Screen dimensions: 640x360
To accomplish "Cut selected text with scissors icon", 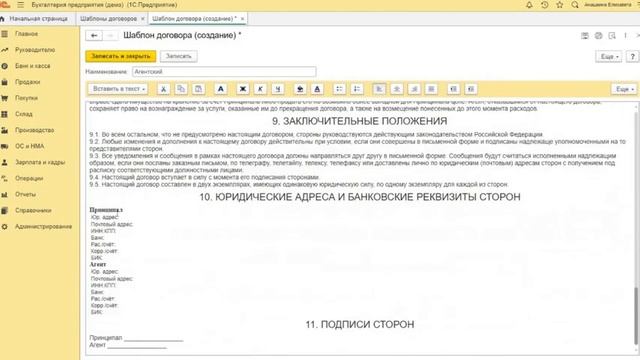I will [163, 89].
